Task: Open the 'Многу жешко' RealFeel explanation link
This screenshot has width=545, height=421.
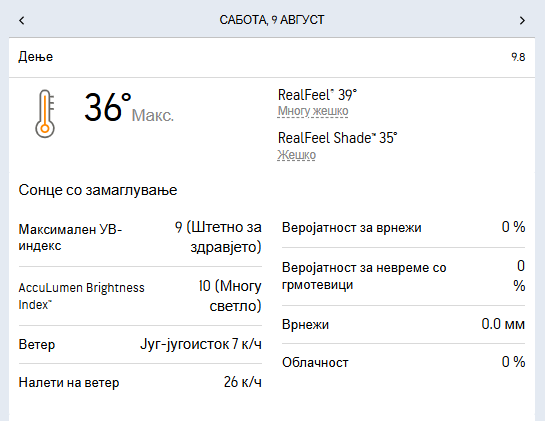Action: point(313,111)
